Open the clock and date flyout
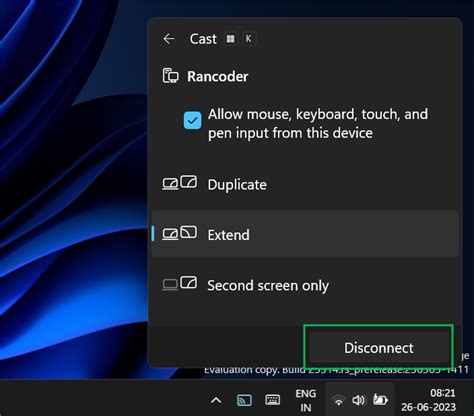The height and width of the screenshot is (416, 474). pyautogui.click(x=429, y=400)
